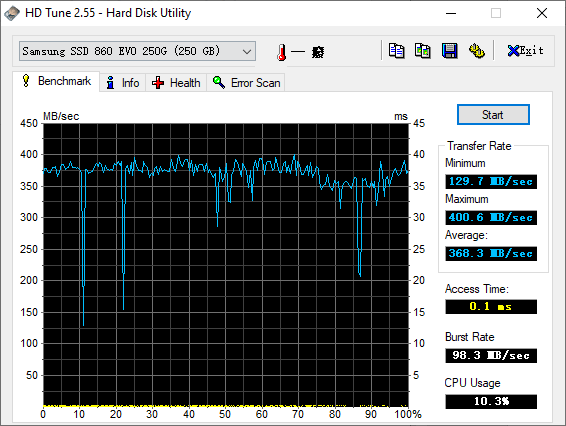Click the Average 368.3 MB/sec readout
This screenshot has width=566, height=426.
pyautogui.click(x=491, y=253)
